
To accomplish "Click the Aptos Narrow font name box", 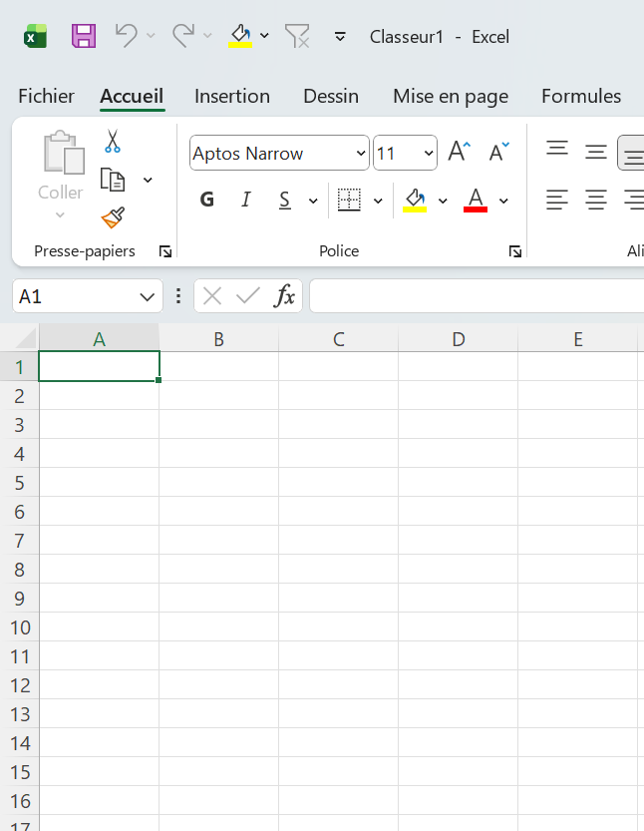I will coord(272,154).
